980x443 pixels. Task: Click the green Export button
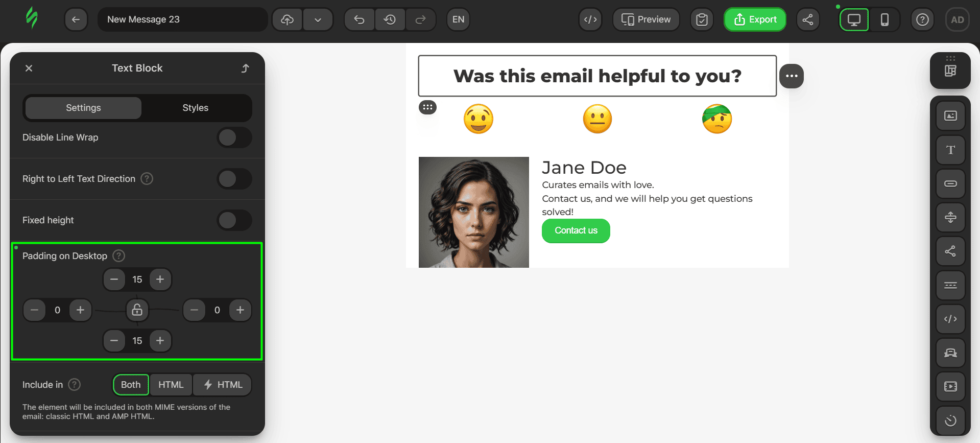click(755, 20)
